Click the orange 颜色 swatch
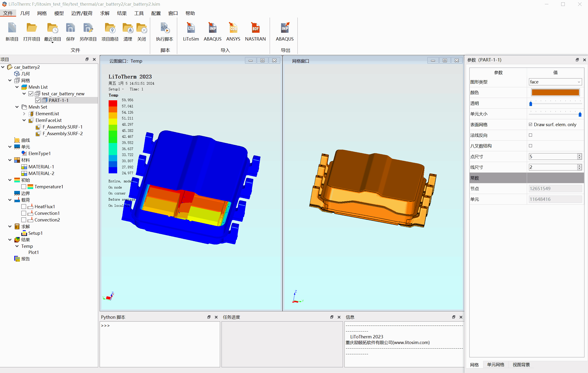 [555, 92]
